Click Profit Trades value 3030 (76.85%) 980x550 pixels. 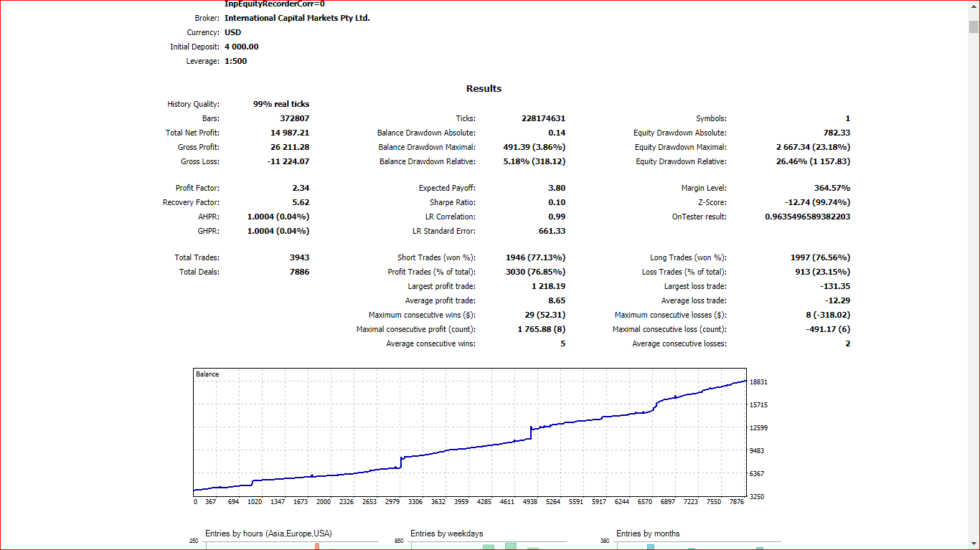coord(535,272)
